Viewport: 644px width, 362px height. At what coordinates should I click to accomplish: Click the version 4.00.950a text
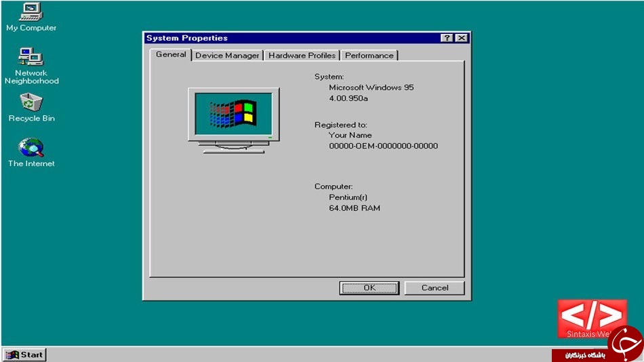point(348,98)
